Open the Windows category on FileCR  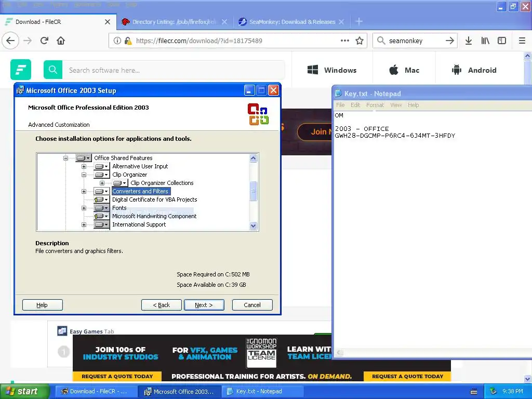click(x=332, y=70)
